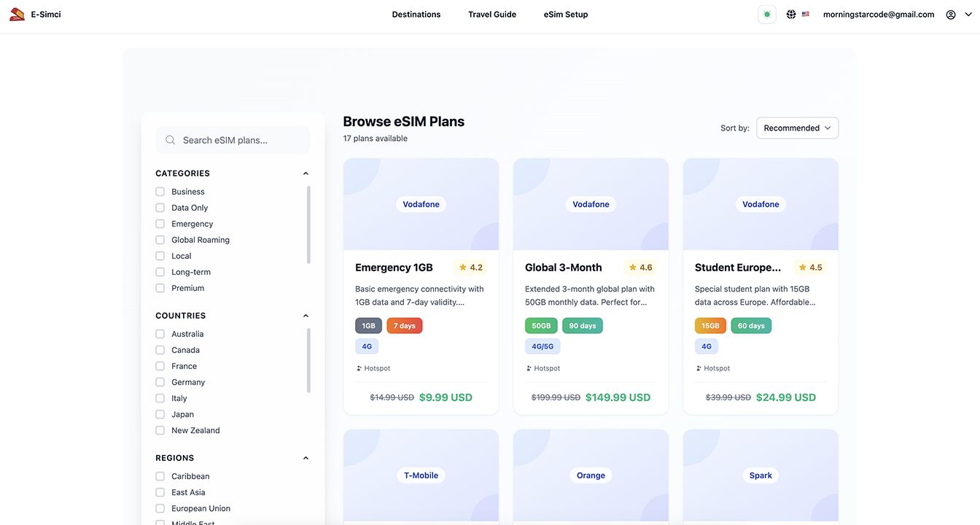This screenshot has width=980, height=525.
Task: Click the star rating on Global 3-Month
Action: click(x=641, y=268)
